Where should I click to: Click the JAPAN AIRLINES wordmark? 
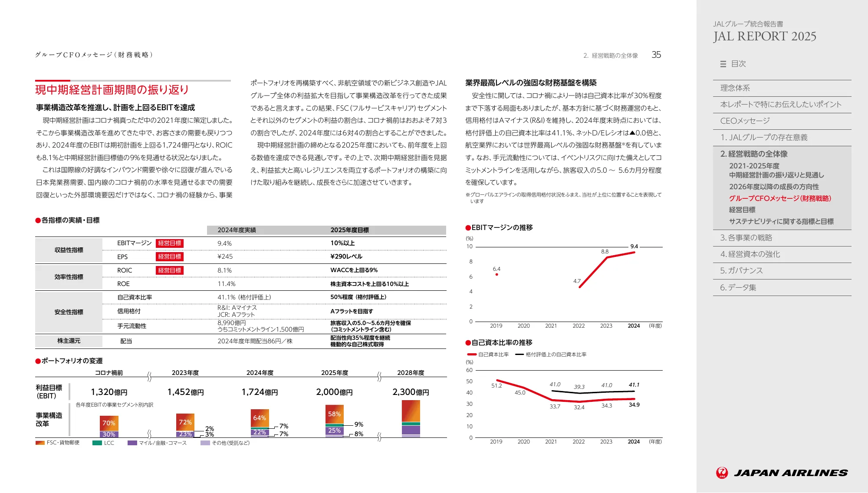791,473
